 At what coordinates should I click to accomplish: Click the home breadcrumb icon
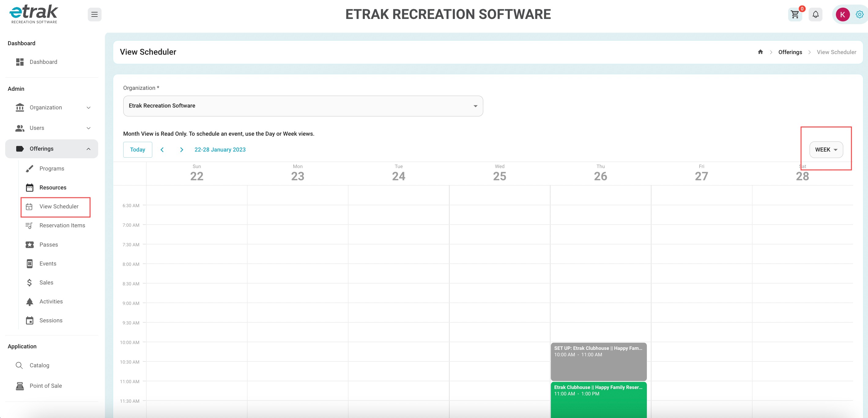760,52
